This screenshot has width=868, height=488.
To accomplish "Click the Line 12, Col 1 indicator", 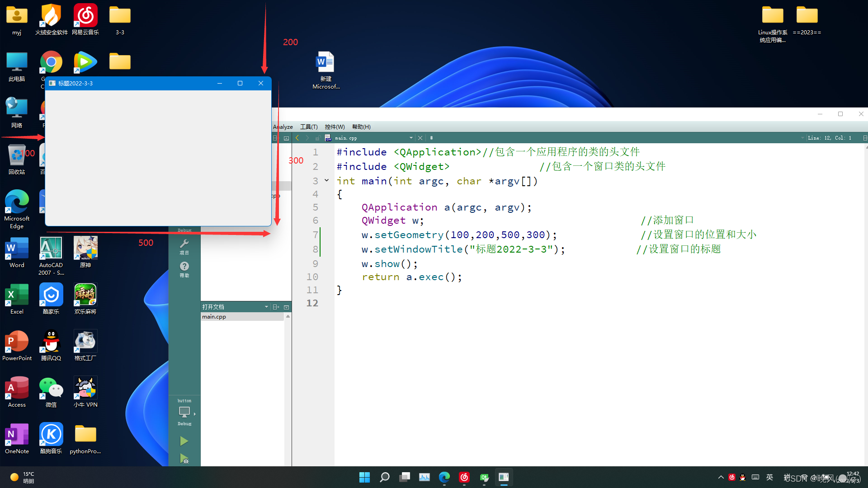I will tap(830, 138).
